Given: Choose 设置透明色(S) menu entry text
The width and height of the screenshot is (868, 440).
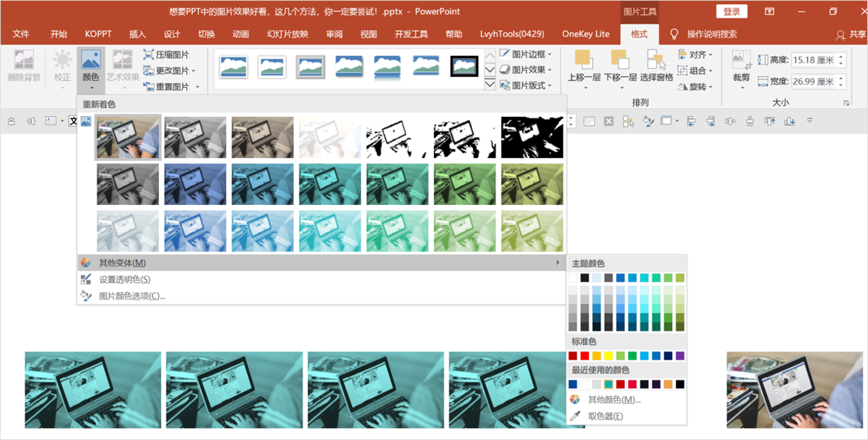Looking at the screenshot, I should coord(125,279).
